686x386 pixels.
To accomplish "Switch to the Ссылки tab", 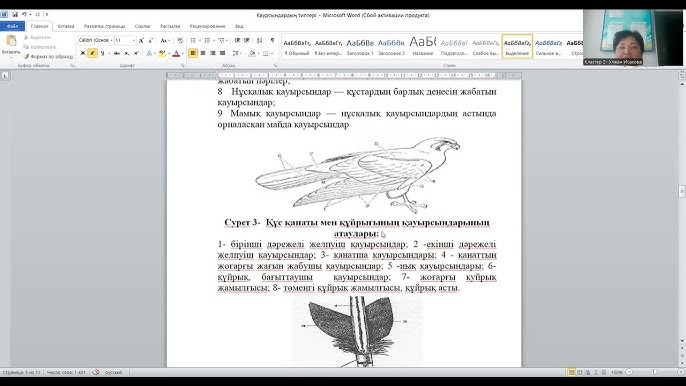I will click(x=143, y=26).
